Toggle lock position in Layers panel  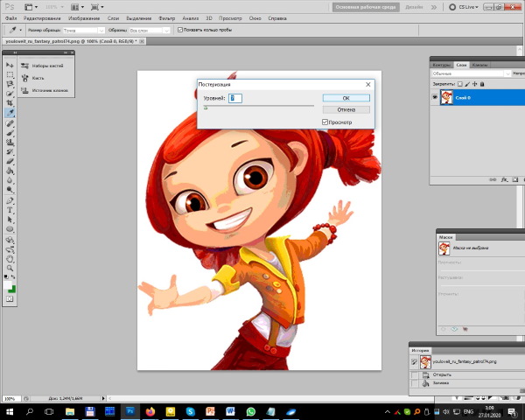click(x=475, y=84)
